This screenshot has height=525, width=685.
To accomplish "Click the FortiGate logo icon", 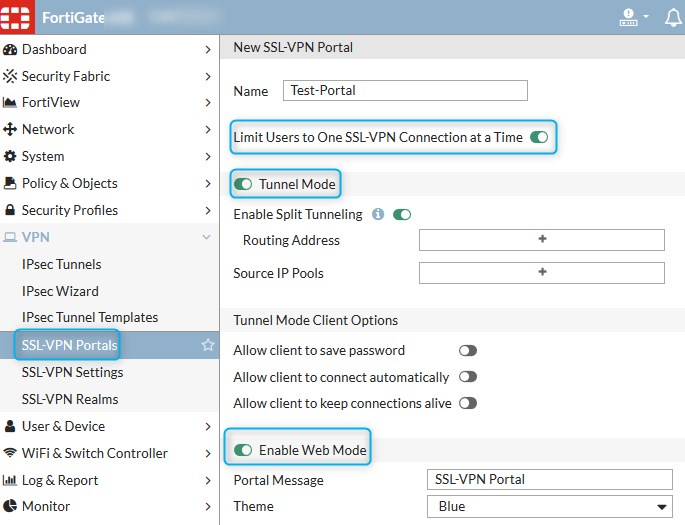I will pos(17,17).
